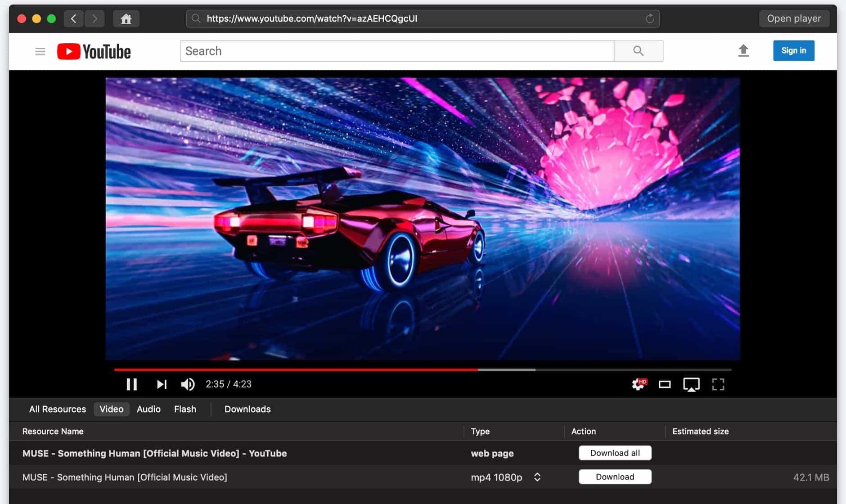The height and width of the screenshot is (504, 846).
Task: Open the YouTube hamburger menu
Action: (40, 52)
